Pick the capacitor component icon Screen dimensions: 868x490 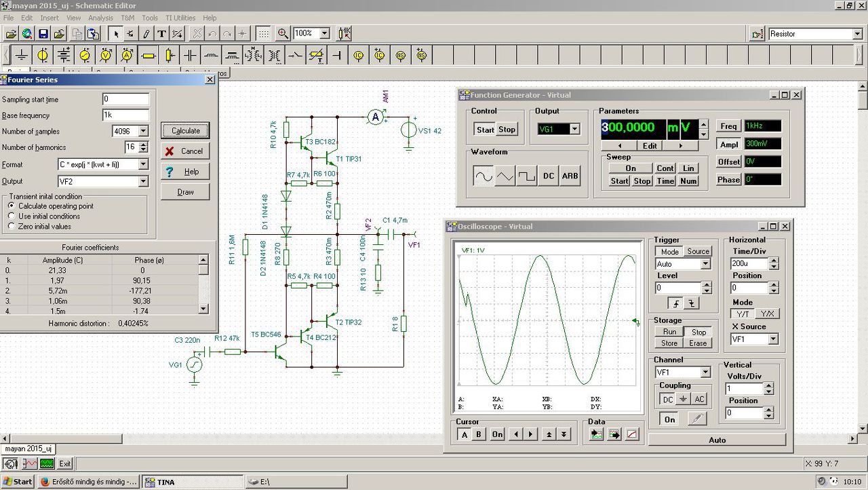(191, 56)
